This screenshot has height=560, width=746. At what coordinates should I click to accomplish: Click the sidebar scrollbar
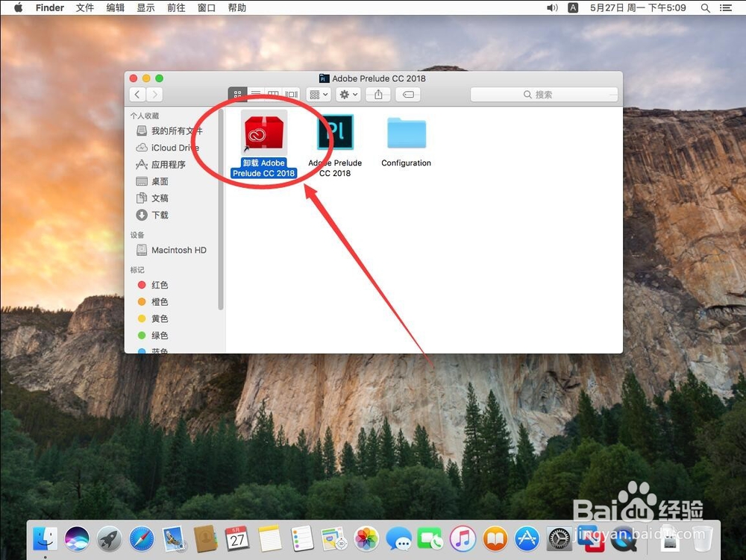(220, 210)
